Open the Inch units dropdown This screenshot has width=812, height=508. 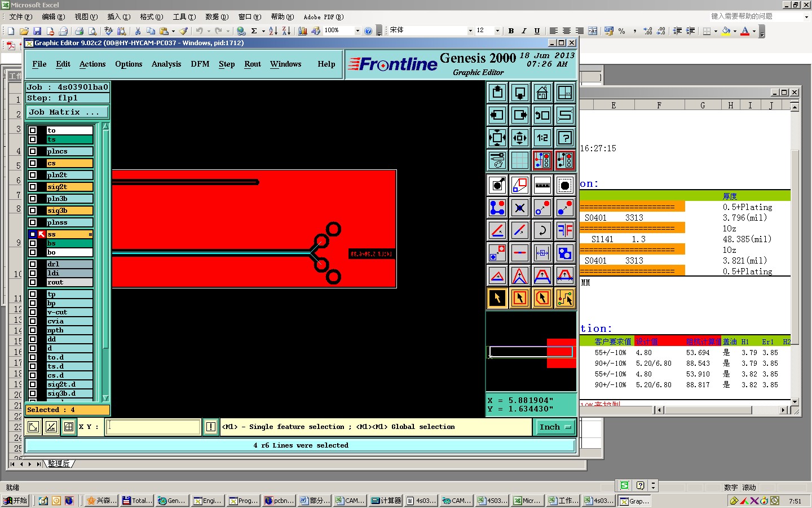pos(555,427)
